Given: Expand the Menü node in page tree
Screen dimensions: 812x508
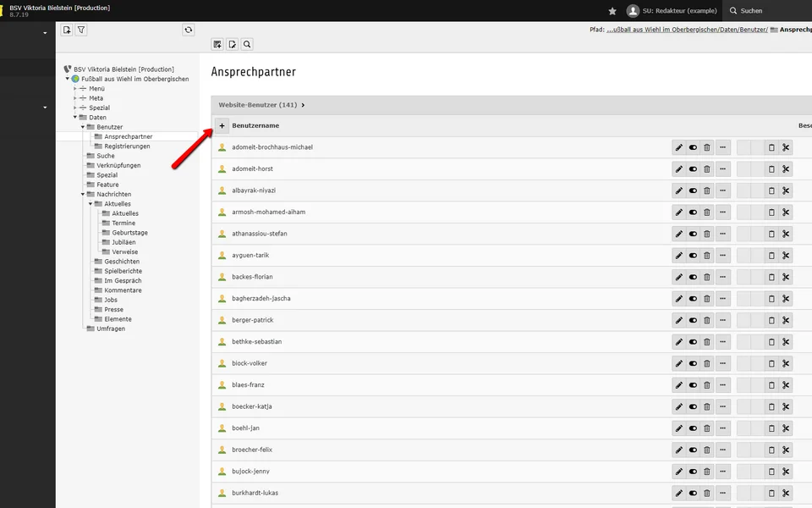Looking at the screenshot, I should (75, 89).
